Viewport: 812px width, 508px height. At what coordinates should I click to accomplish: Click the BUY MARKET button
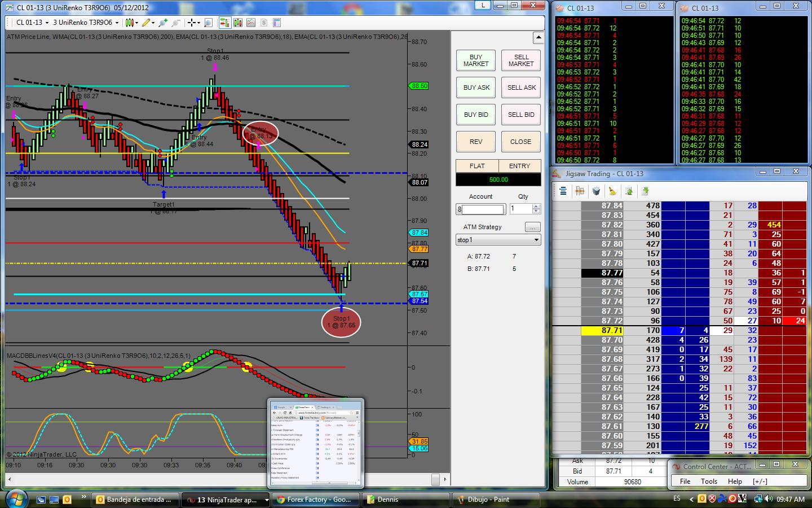476,60
